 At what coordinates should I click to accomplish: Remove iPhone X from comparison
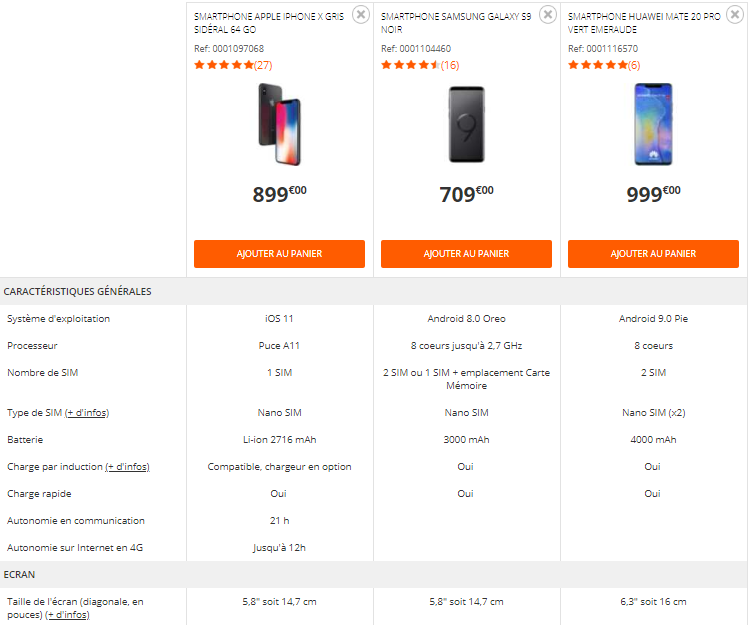tap(361, 14)
